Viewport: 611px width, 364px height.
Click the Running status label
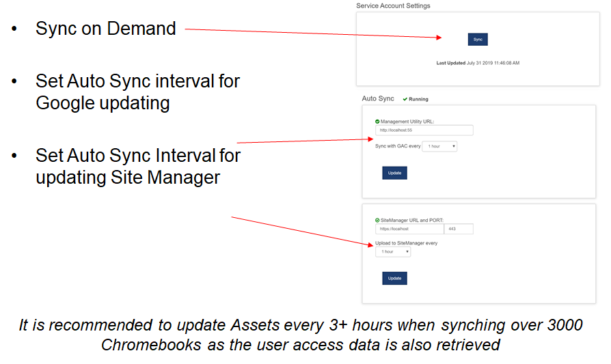418,100
